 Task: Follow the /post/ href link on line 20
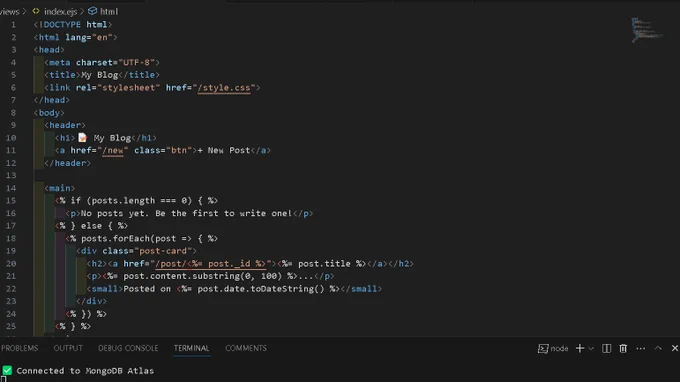coord(210,264)
